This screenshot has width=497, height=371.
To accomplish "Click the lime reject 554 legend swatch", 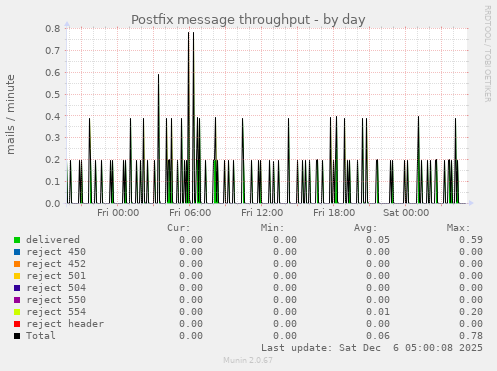I will pos(17,312).
